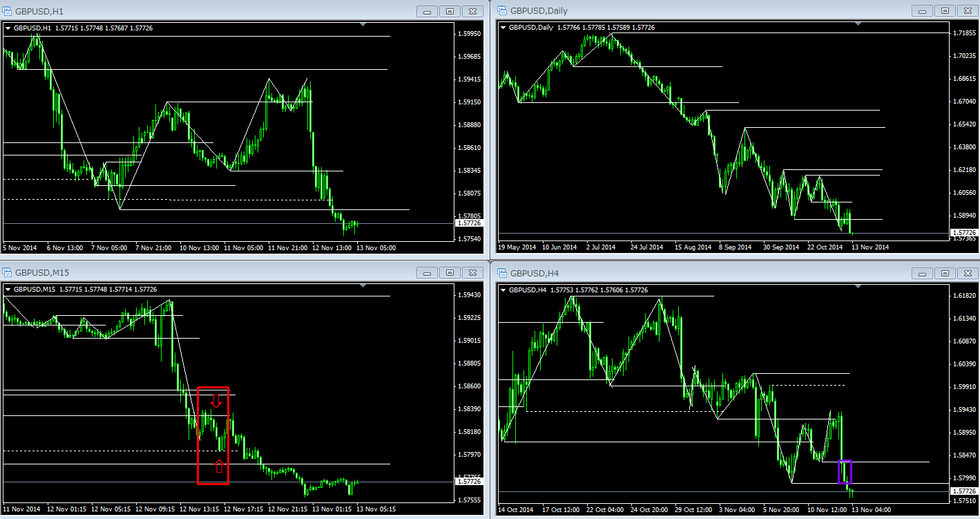
Task: Click the 1.57726 price label on H1 chart
Action: pyautogui.click(x=469, y=223)
